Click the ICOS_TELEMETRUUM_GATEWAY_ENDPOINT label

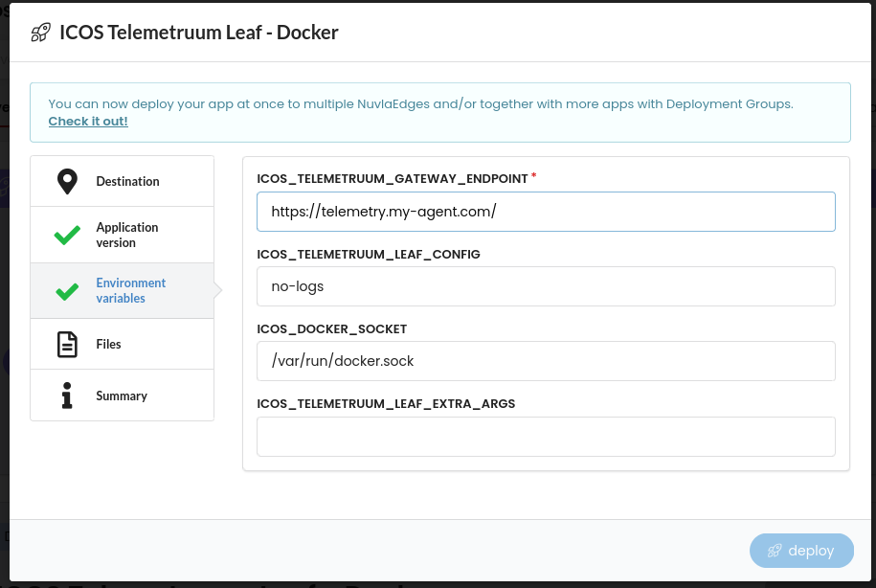pyautogui.click(x=393, y=179)
